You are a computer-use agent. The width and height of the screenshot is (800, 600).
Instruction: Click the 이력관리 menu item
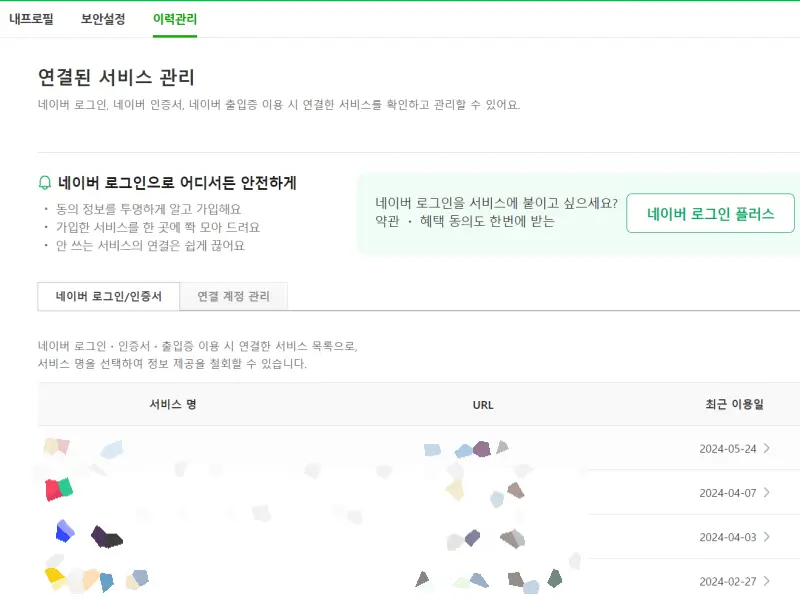tap(174, 17)
